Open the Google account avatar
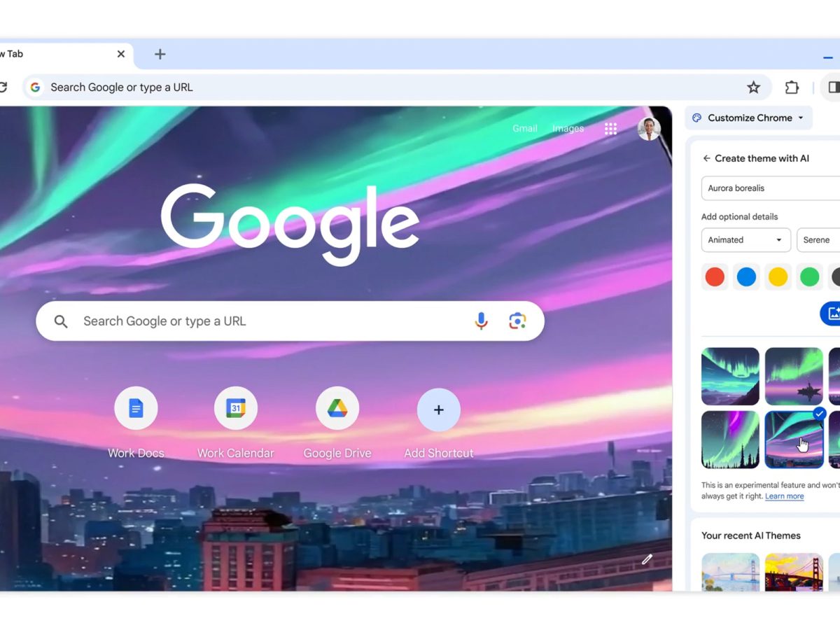 point(649,129)
